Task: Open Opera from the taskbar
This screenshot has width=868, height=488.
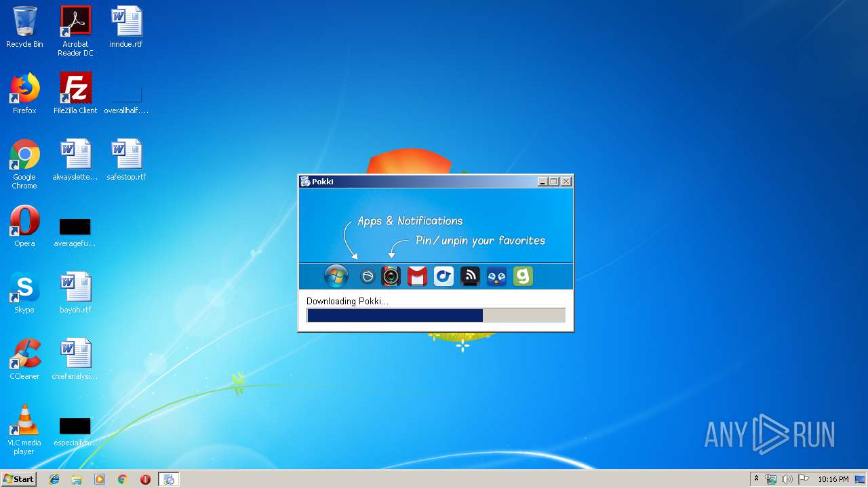Action: click(x=145, y=479)
